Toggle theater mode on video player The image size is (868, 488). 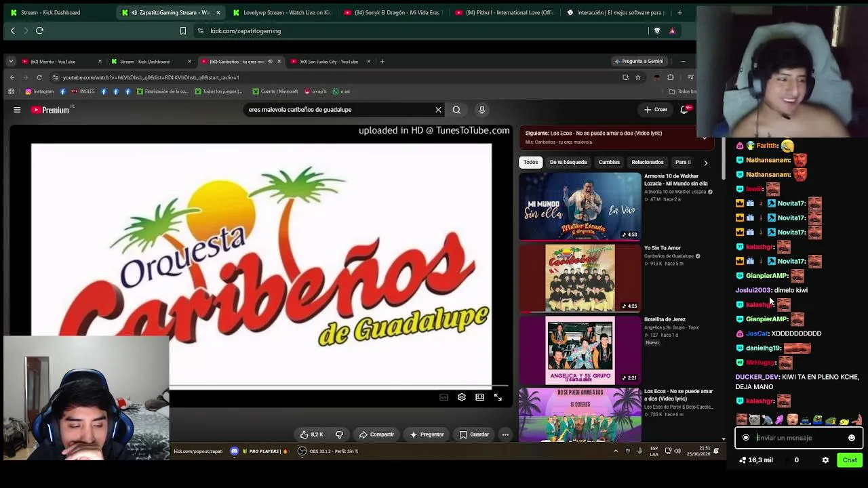pos(480,397)
